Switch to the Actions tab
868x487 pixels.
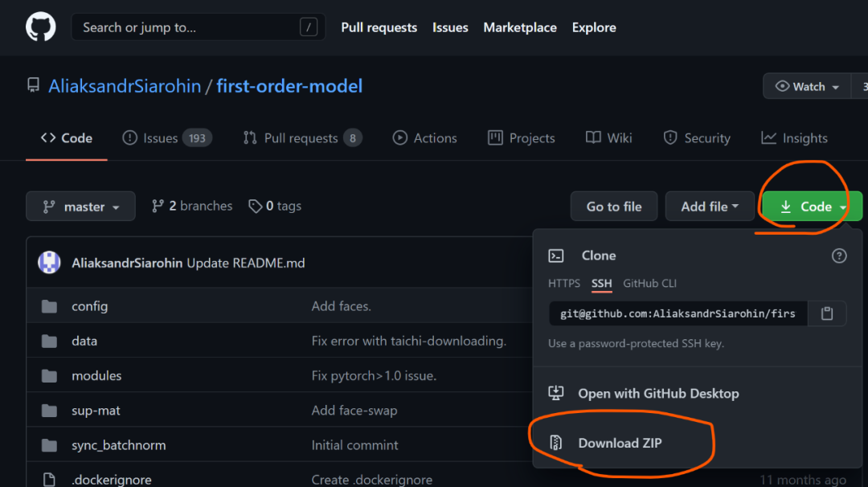(424, 138)
